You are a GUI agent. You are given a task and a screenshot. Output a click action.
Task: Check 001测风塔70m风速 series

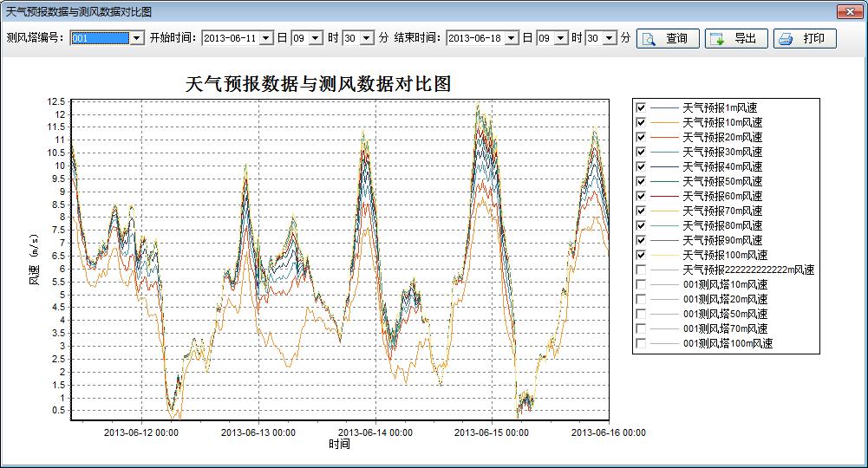click(x=641, y=328)
